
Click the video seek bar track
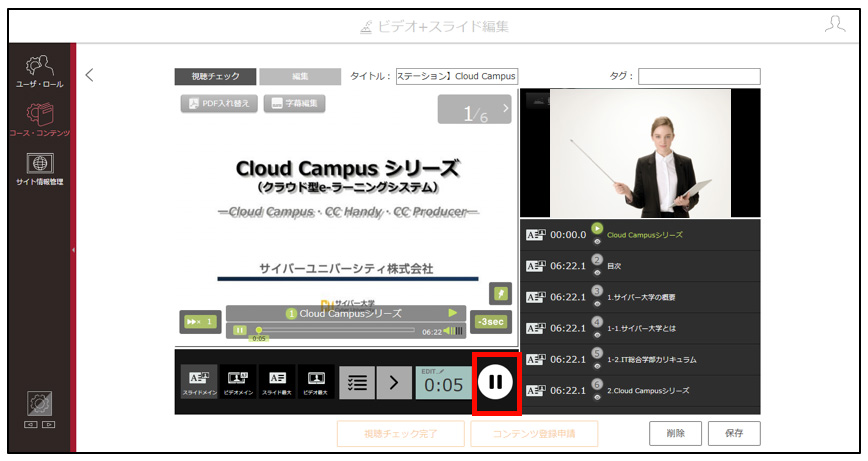click(334, 330)
